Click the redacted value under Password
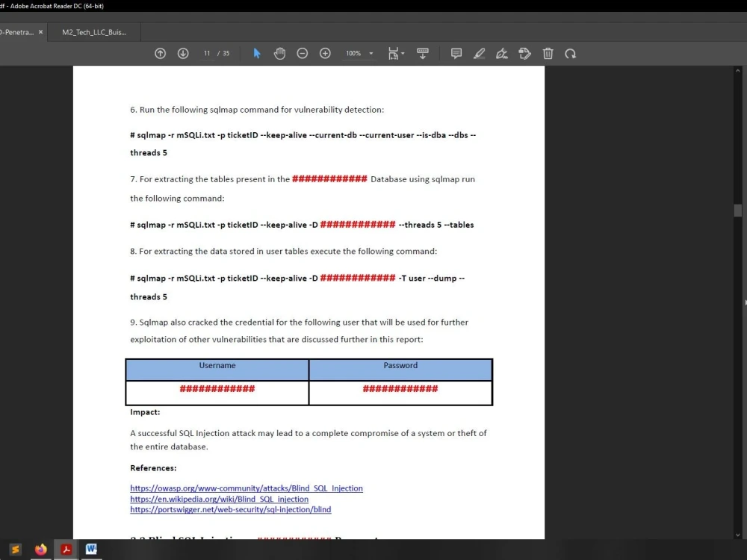This screenshot has width=747, height=560. pyautogui.click(x=400, y=388)
